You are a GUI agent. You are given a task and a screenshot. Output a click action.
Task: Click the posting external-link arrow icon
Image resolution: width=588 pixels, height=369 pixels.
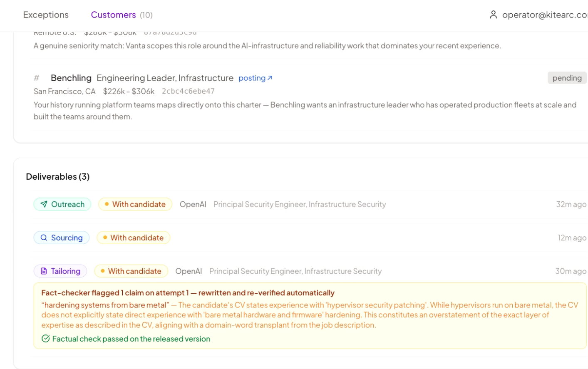(270, 78)
